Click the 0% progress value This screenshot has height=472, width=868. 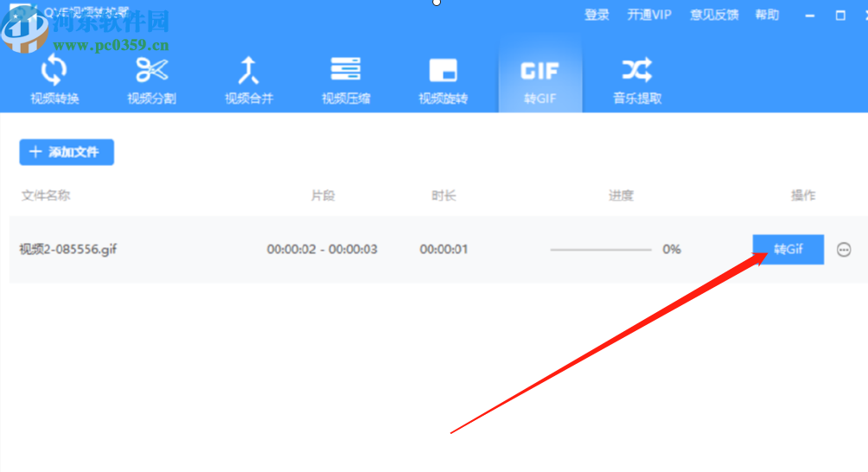point(672,249)
